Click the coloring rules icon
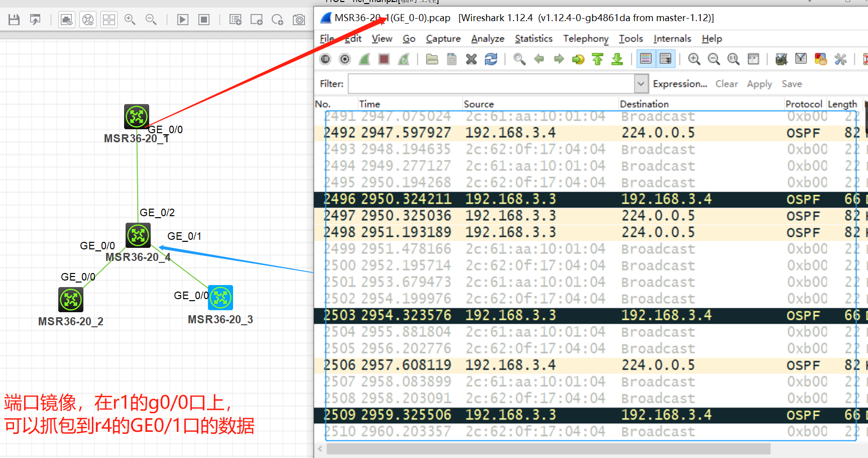This screenshot has height=458, width=868. pyautogui.click(x=821, y=59)
